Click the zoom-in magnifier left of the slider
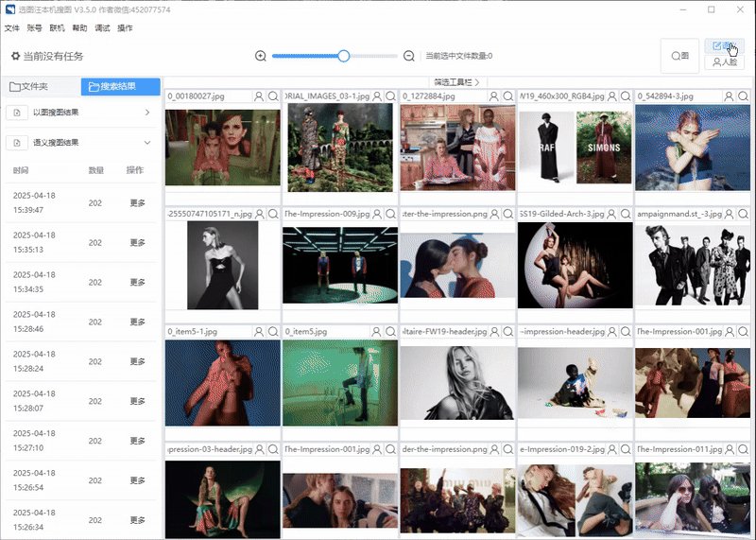 coord(261,56)
